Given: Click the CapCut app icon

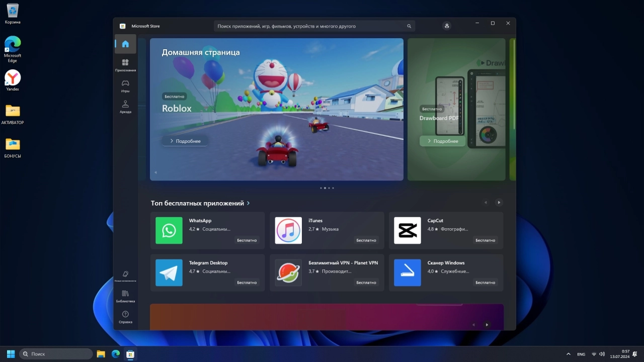Looking at the screenshot, I should (x=408, y=230).
